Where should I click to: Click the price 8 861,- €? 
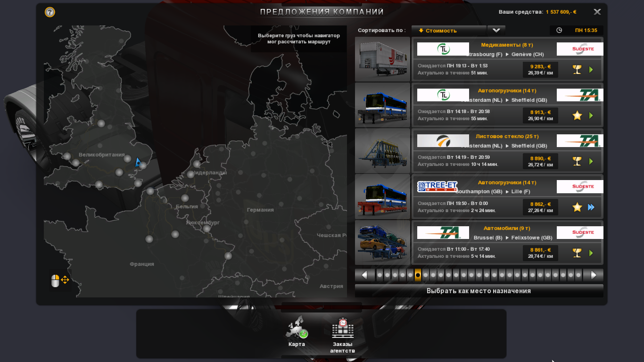click(540, 250)
